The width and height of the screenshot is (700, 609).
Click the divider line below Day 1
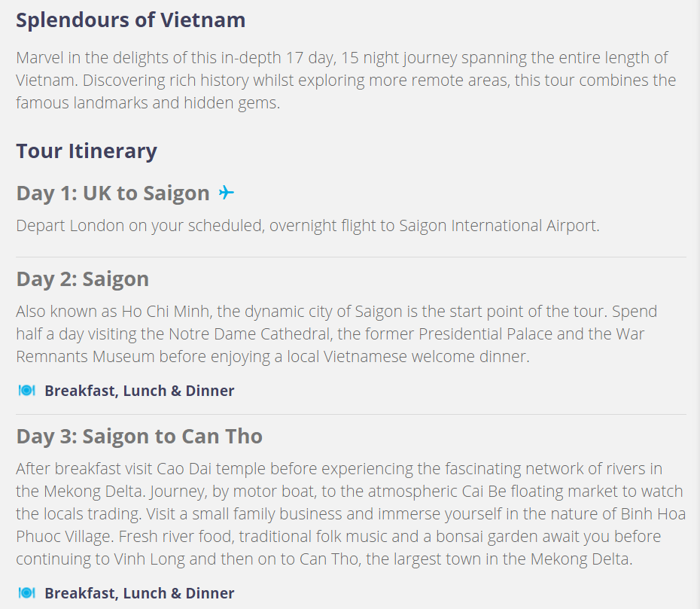351,257
